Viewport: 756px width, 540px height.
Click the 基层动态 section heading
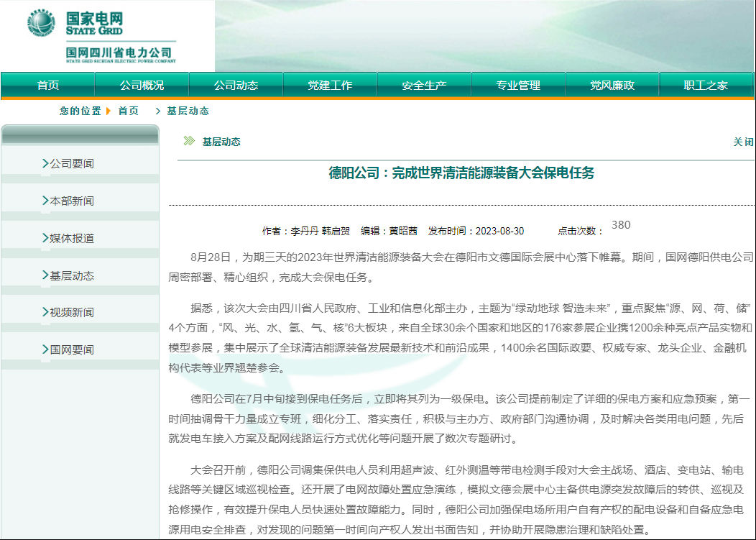[x=221, y=142]
